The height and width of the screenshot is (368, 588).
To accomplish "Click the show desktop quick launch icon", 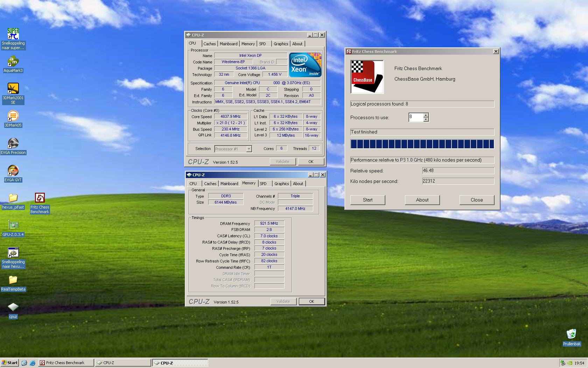I will pos(24,363).
